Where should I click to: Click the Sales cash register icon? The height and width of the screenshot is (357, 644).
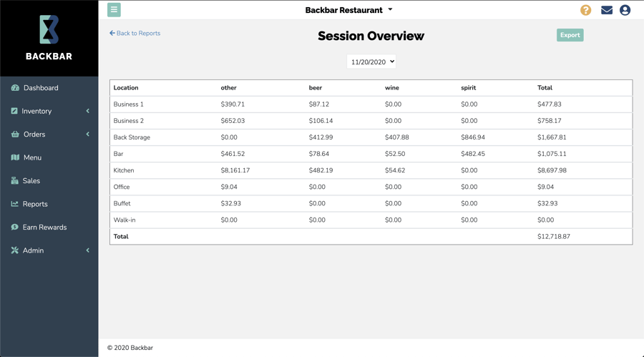(15, 181)
